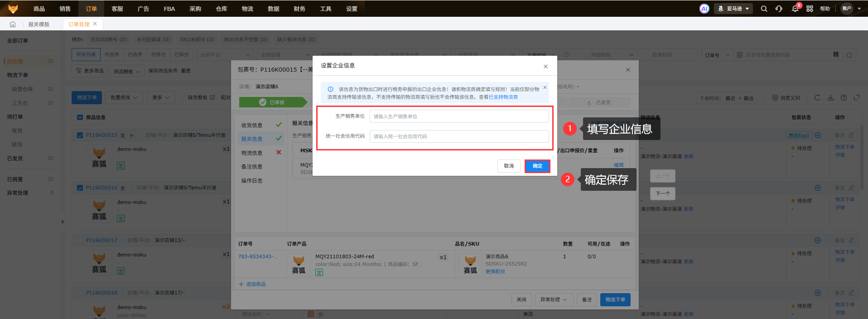Open the 筛选模板 dropdown
Viewport: 868px width, 319px height.
coord(126,71)
